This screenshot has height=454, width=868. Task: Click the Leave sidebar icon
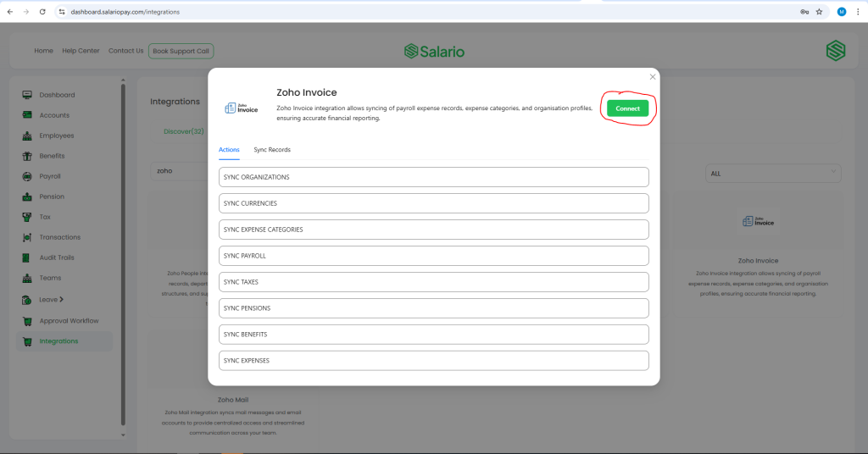(x=26, y=300)
